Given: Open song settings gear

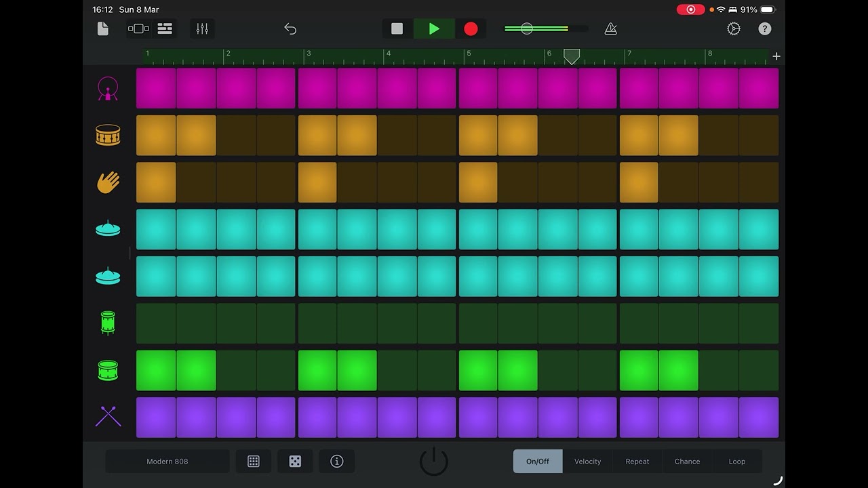Looking at the screenshot, I should click(x=734, y=28).
